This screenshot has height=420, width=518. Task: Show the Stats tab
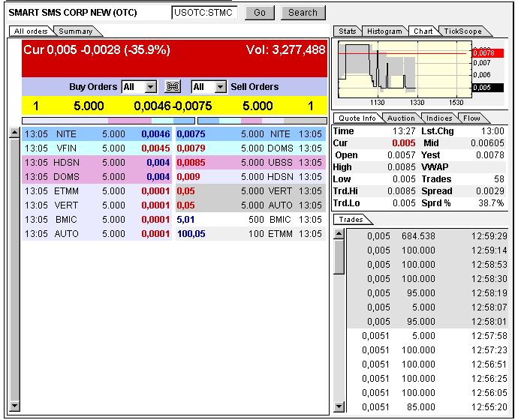pyautogui.click(x=347, y=31)
